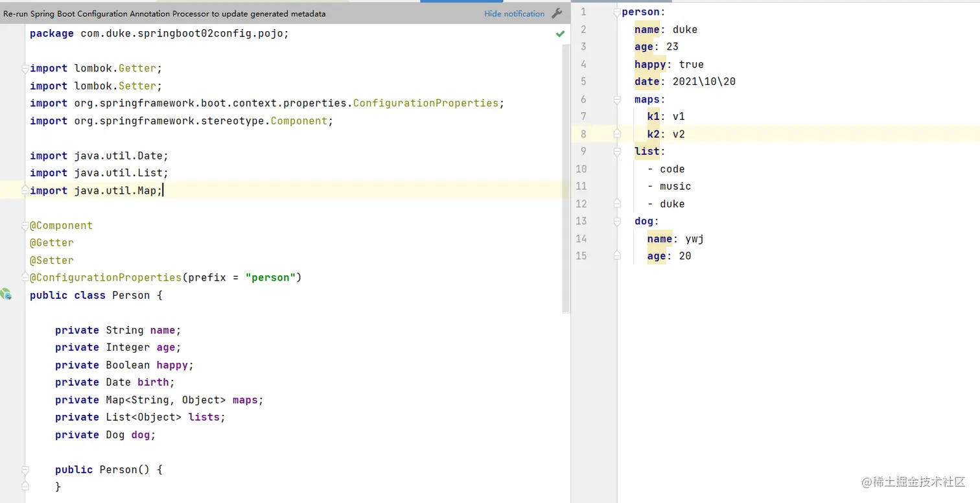Click the YAML entry name: duke

point(666,29)
